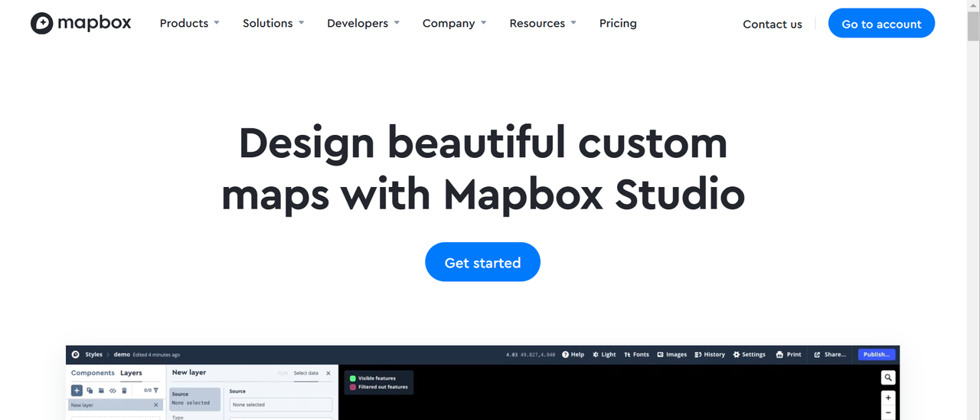Click the add new layer plus icon
980x420 pixels.
(77, 390)
